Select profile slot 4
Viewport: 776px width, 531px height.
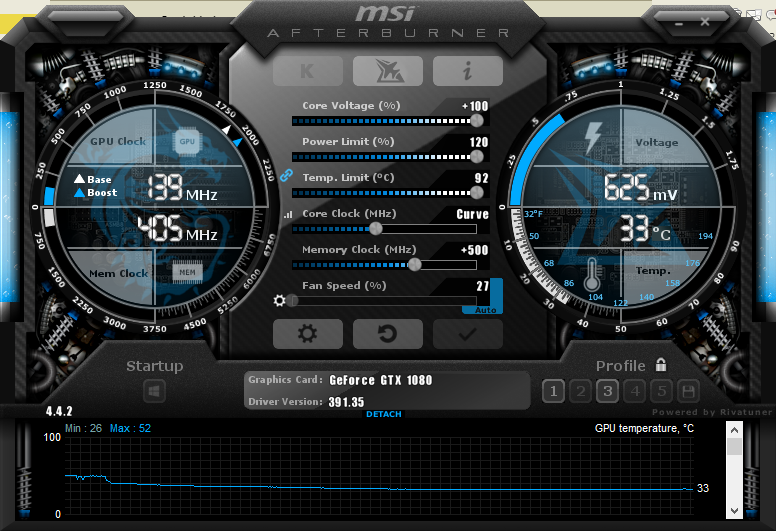(634, 391)
